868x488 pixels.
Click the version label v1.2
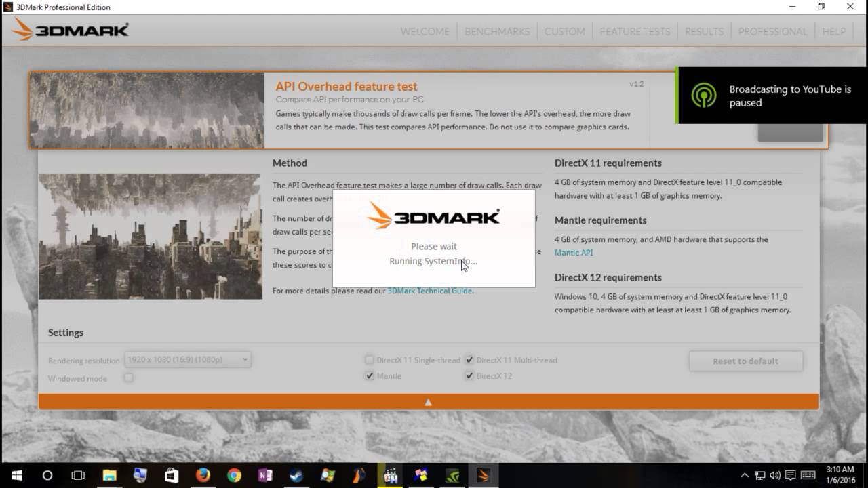pos(636,84)
